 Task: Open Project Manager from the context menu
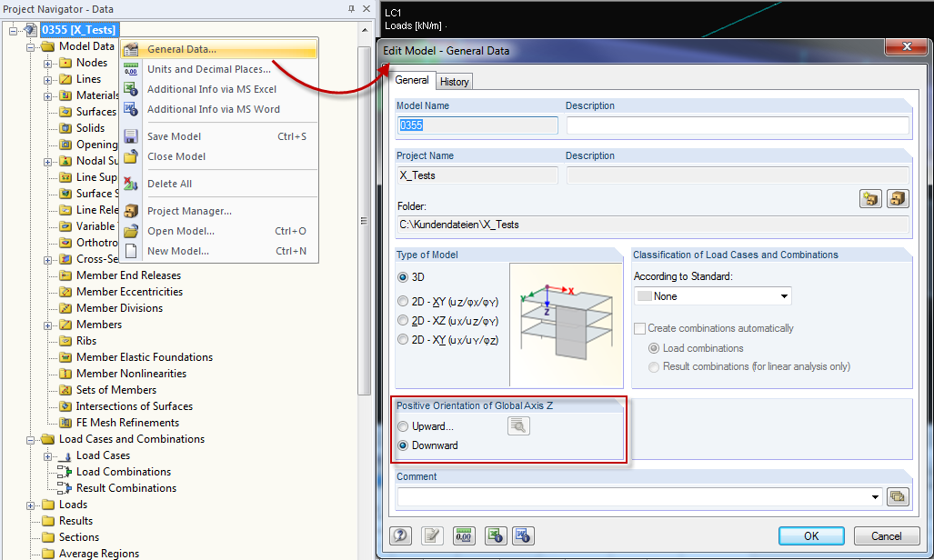pos(219,211)
